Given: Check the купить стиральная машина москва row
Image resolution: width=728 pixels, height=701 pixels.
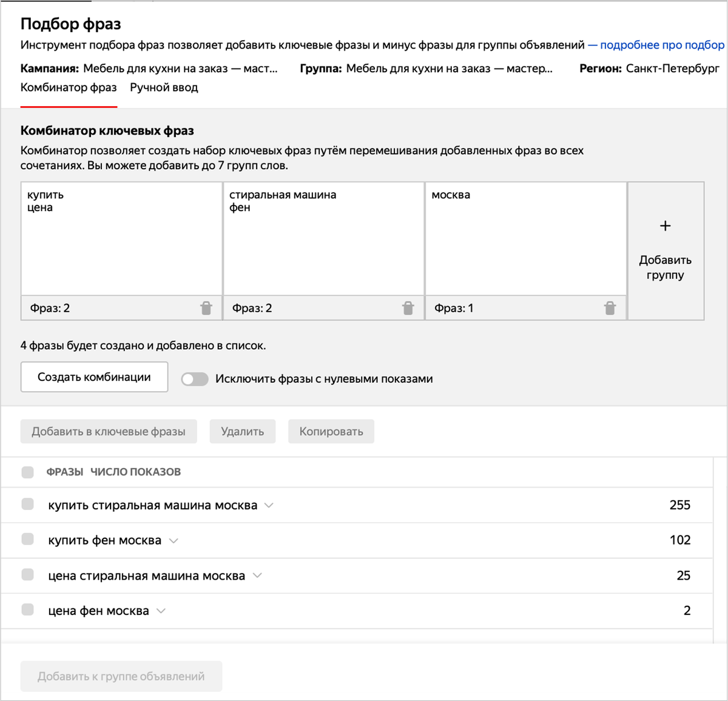Looking at the screenshot, I should point(28,505).
